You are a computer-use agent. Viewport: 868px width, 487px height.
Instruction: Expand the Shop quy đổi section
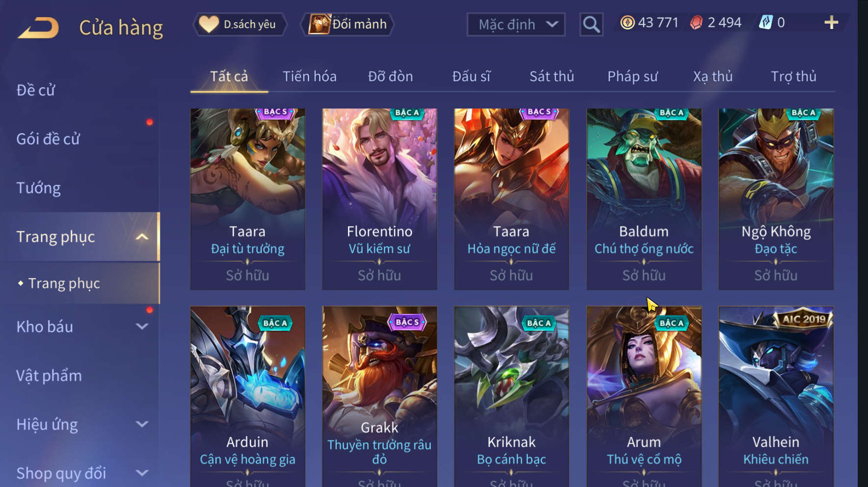click(142, 473)
